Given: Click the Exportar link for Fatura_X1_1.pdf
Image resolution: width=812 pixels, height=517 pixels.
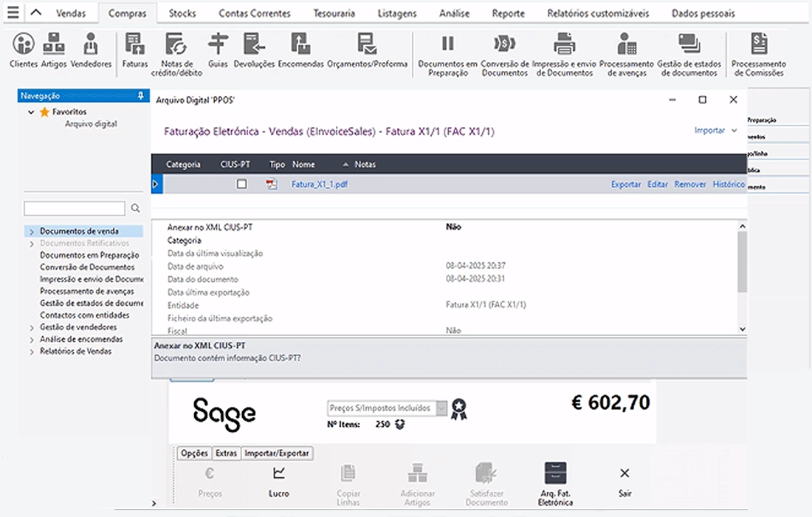Looking at the screenshot, I should coord(625,185).
